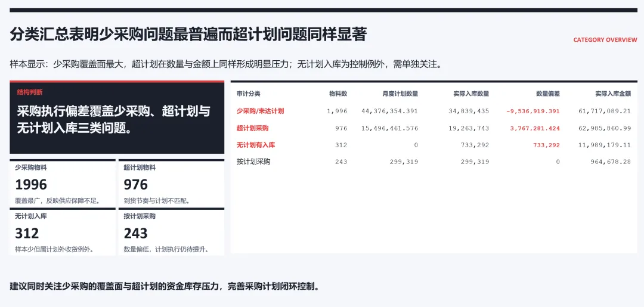Click the 实际入库数量 column header
This screenshot has width=644, height=307.
coord(471,94)
